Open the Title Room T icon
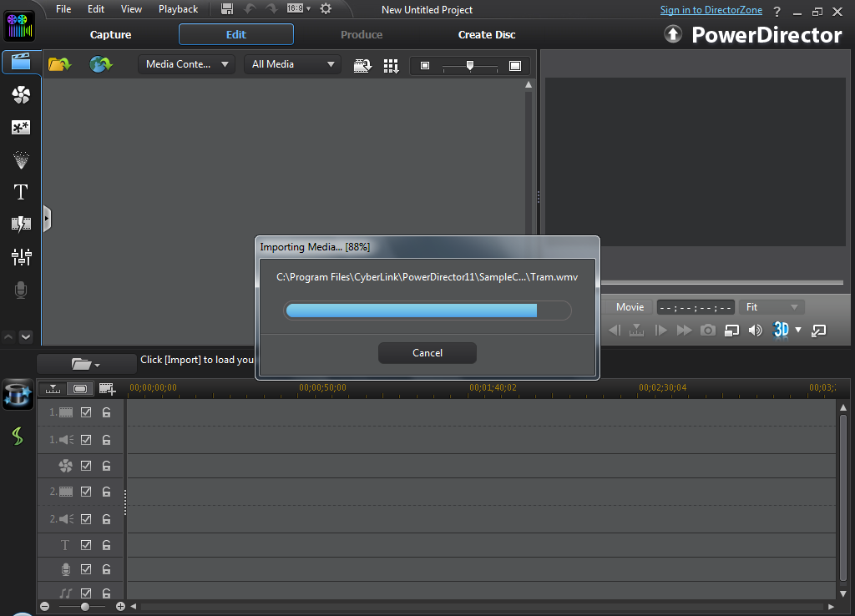 coord(21,192)
